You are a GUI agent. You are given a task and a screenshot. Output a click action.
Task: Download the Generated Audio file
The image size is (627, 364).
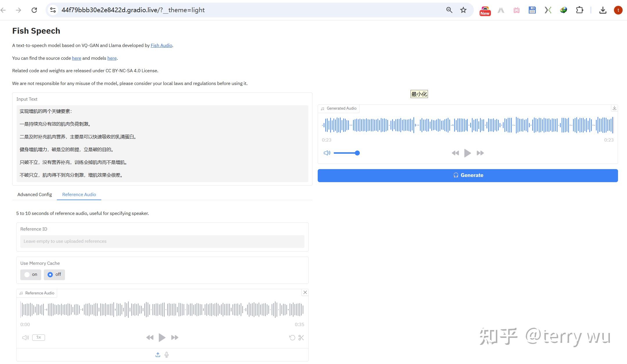coord(614,108)
